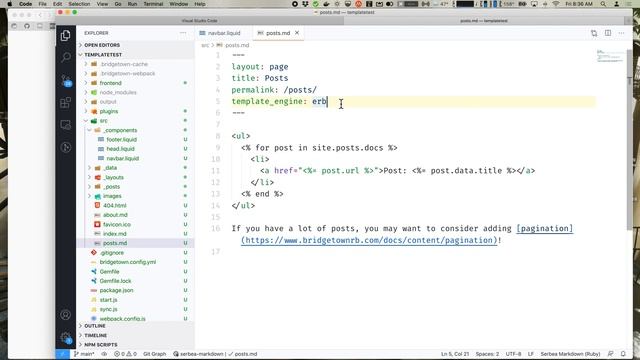The height and width of the screenshot is (360, 640).
Task: Click UTF-8 encoding in status bar
Action: click(x=513, y=354)
